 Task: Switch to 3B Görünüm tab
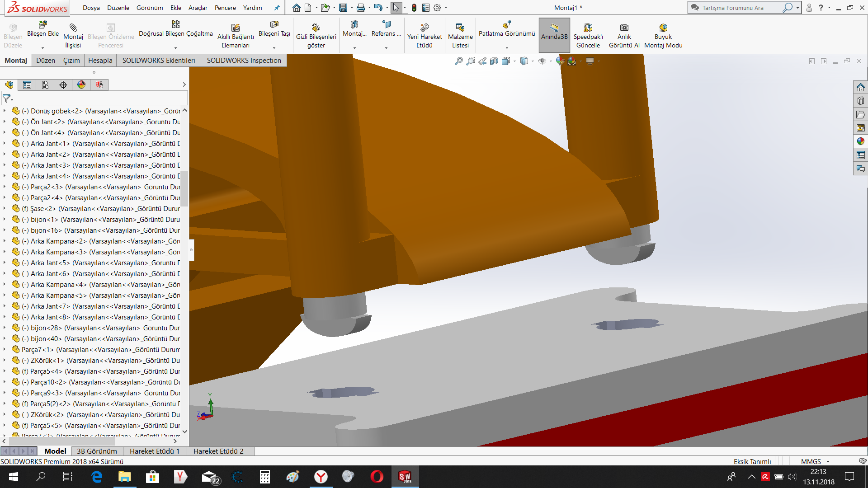click(97, 451)
